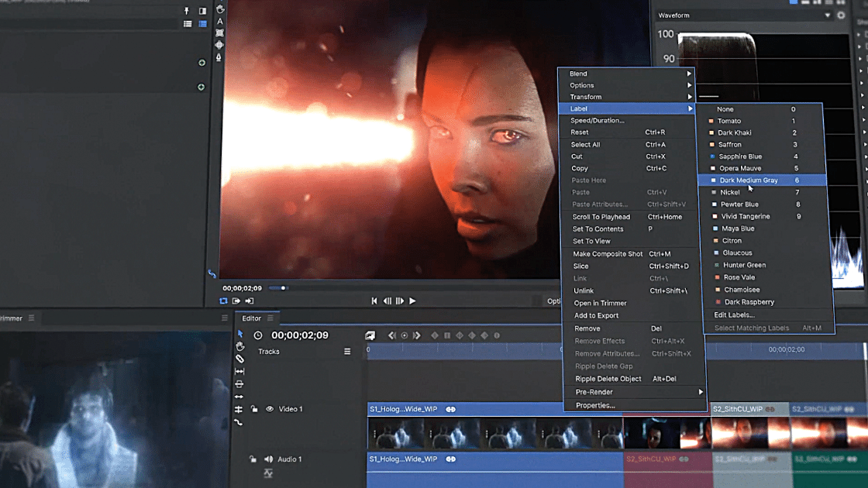Toggle keyframe circle button in Editor

point(404,335)
